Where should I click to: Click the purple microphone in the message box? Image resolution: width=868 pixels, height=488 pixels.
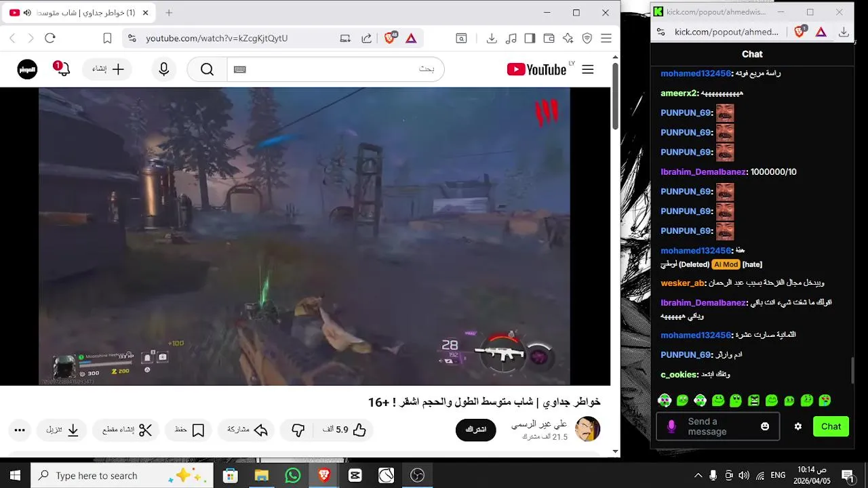click(x=671, y=426)
